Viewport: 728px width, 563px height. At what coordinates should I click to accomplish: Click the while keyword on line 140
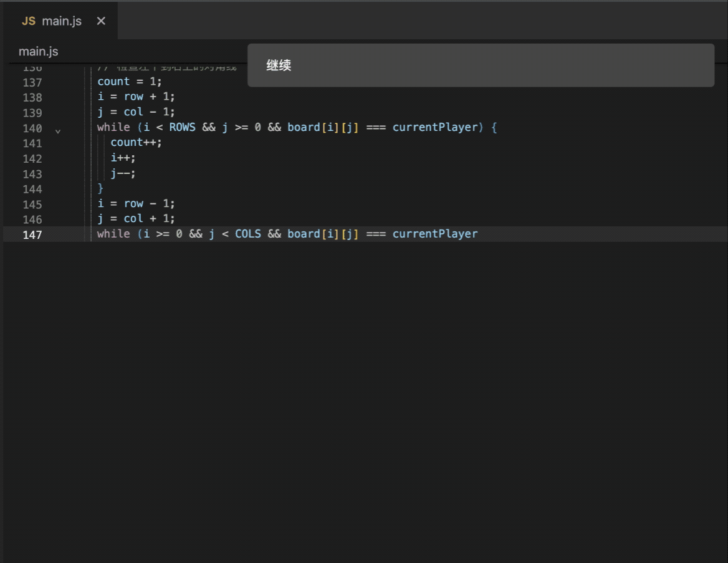[x=113, y=127]
